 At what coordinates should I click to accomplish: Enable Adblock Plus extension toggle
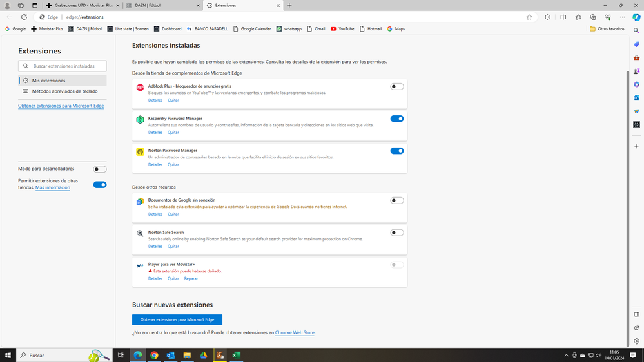(x=396, y=86)
